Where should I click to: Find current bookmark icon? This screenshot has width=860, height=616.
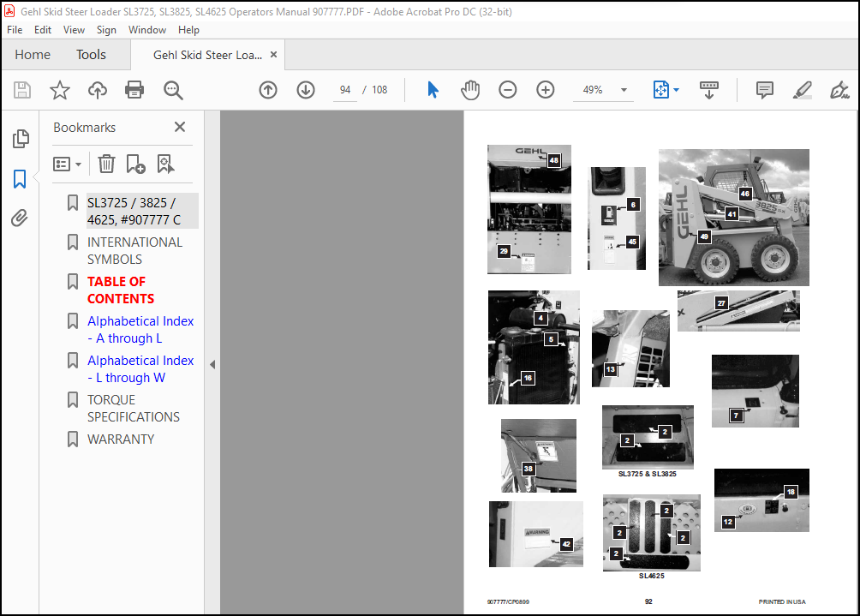pos(165,164)
